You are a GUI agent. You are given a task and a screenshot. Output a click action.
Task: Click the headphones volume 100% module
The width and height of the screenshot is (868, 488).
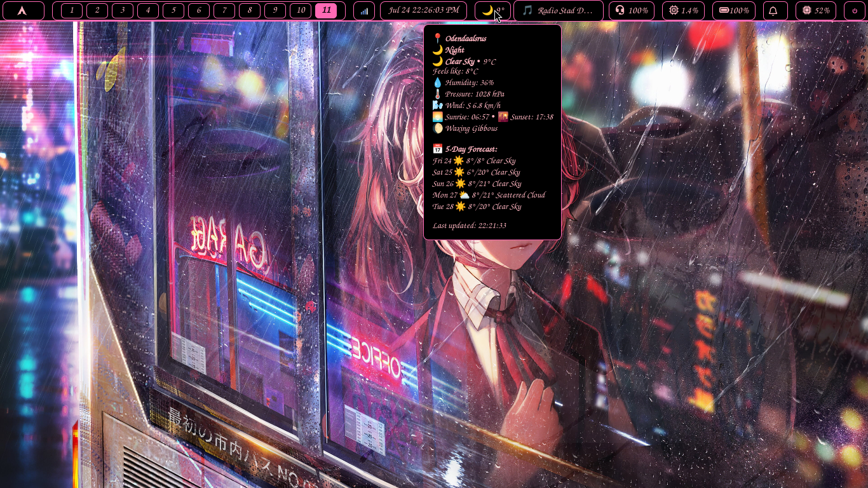point(632,11)
